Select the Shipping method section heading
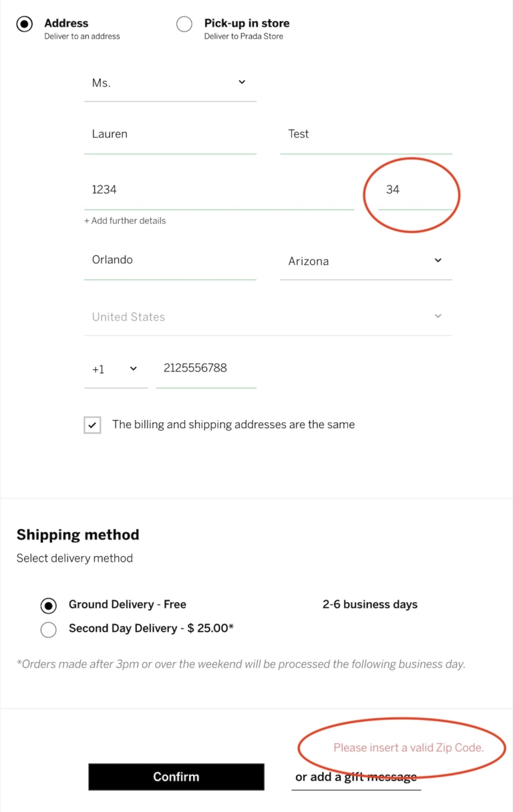The width and height of the screenshot is (513, 812). [x=77, y=534]
